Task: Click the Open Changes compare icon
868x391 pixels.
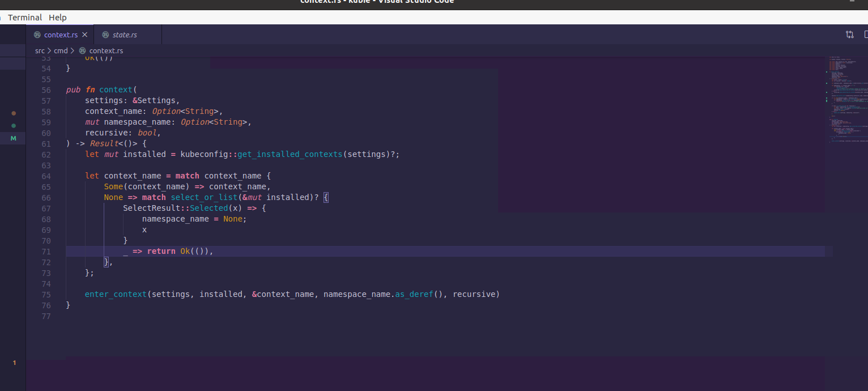Action: coord(850,35)
